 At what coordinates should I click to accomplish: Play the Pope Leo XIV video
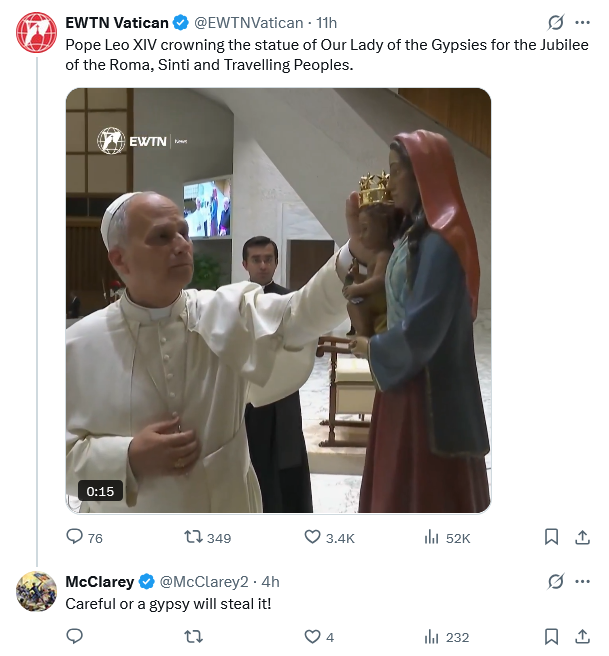[278, 300]
